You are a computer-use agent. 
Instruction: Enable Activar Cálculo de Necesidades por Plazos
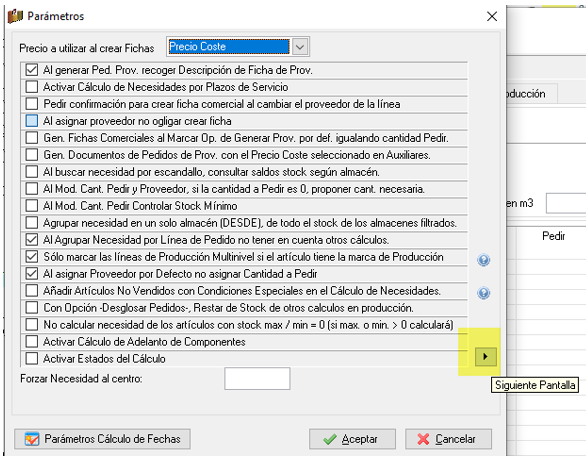tap(32, 87)
